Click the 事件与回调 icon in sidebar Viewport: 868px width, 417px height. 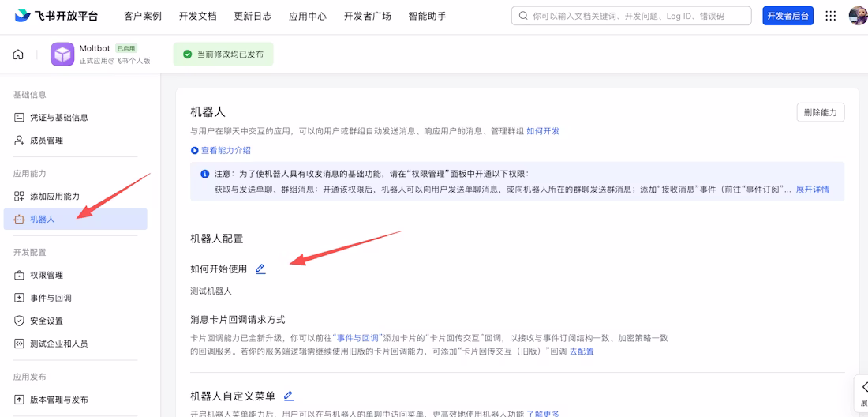coord(19,298)
